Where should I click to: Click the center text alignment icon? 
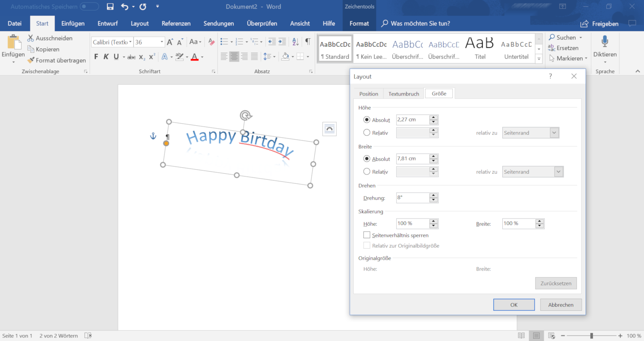234,57
